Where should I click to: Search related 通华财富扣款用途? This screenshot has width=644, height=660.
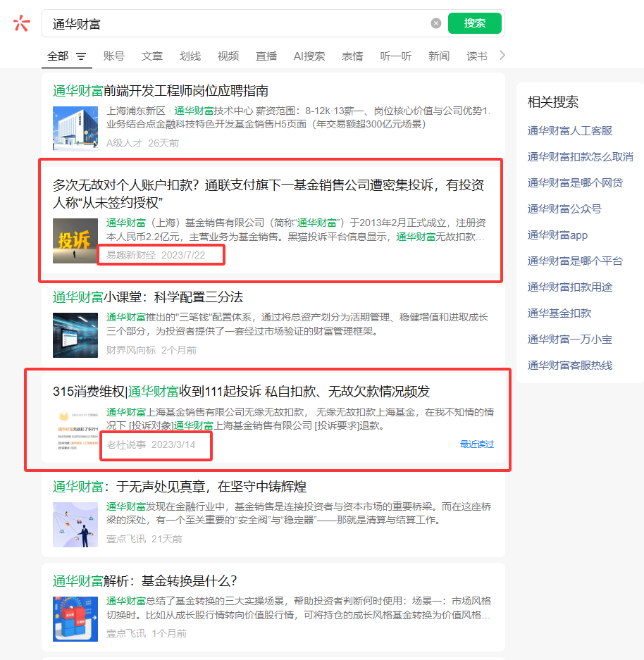click(x=570, y=287)
